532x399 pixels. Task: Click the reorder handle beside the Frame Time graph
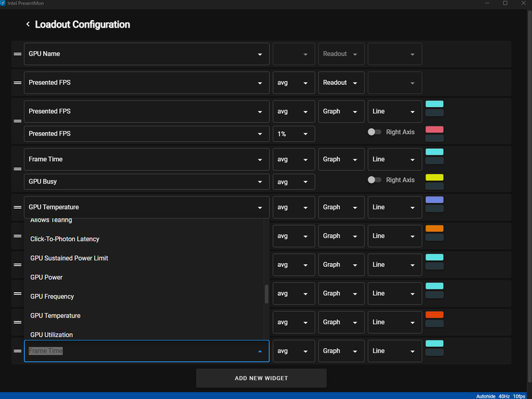coord(17,169)
